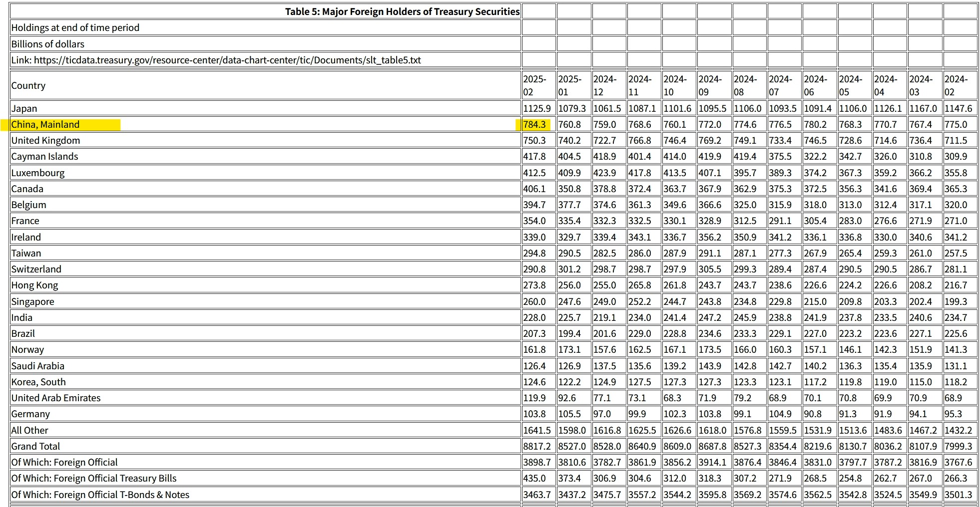Image resolution: width=980 pixels, height=507 pixels.
Task: Click the All Other row label
Action: [30, 430]
